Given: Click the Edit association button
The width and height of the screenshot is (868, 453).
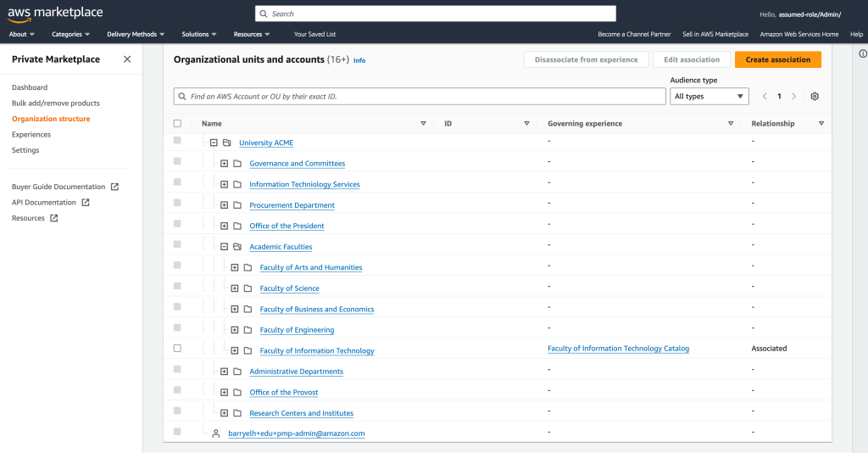Looking at the screenshot, I should pos(692,60).
